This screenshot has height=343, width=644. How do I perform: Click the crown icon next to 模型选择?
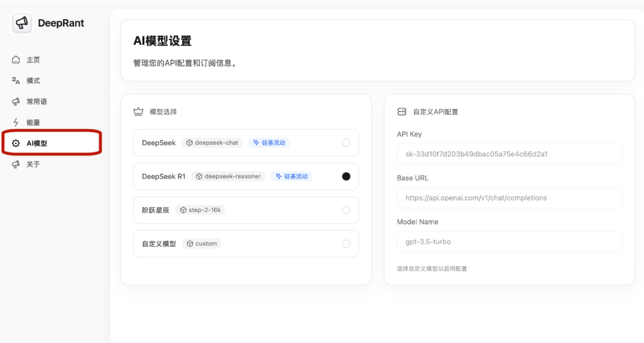[138, 111]
